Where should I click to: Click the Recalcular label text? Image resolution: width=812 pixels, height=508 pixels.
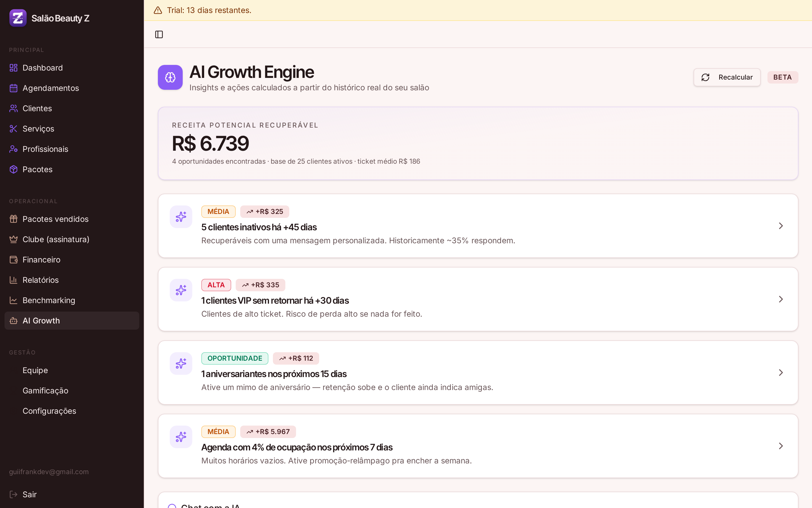(x=736, y=77)
